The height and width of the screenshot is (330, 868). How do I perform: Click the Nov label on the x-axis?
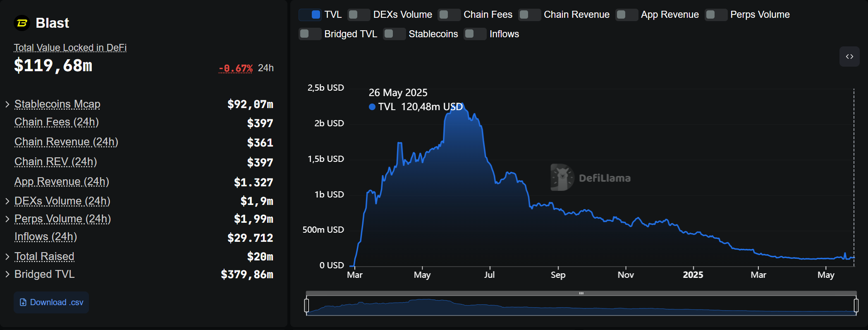[x=626, y=275]
